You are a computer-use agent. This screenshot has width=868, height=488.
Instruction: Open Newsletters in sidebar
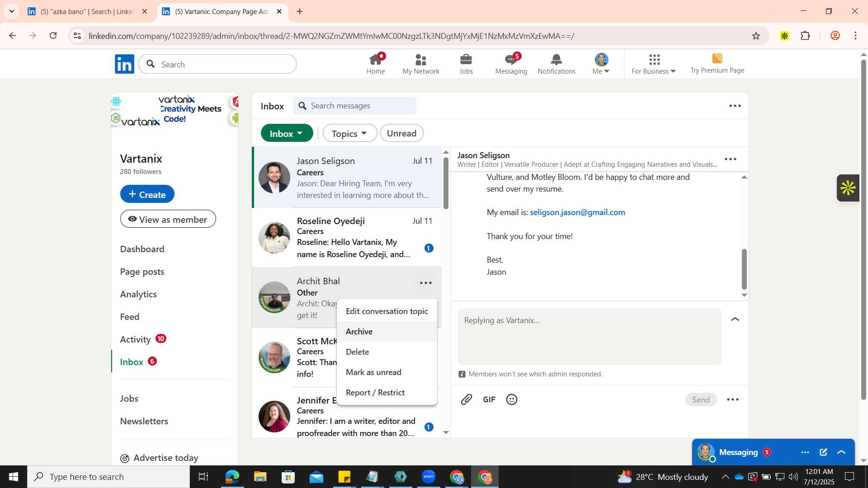pos(144,421)
